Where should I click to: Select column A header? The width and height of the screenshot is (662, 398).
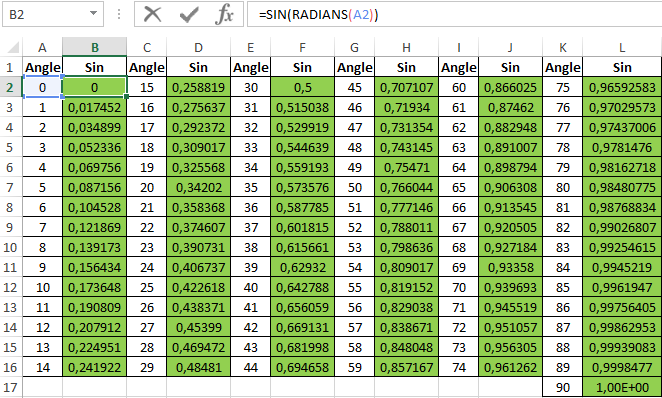point(42,47)
